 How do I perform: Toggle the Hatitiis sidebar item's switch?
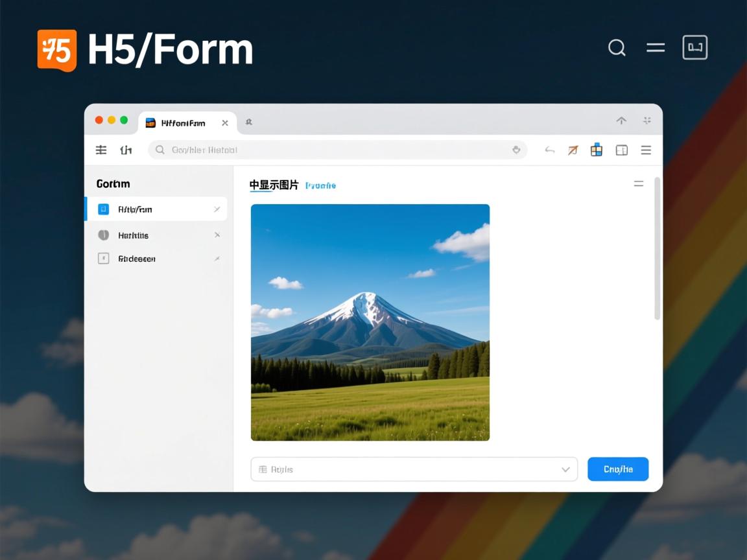(218, 235)
